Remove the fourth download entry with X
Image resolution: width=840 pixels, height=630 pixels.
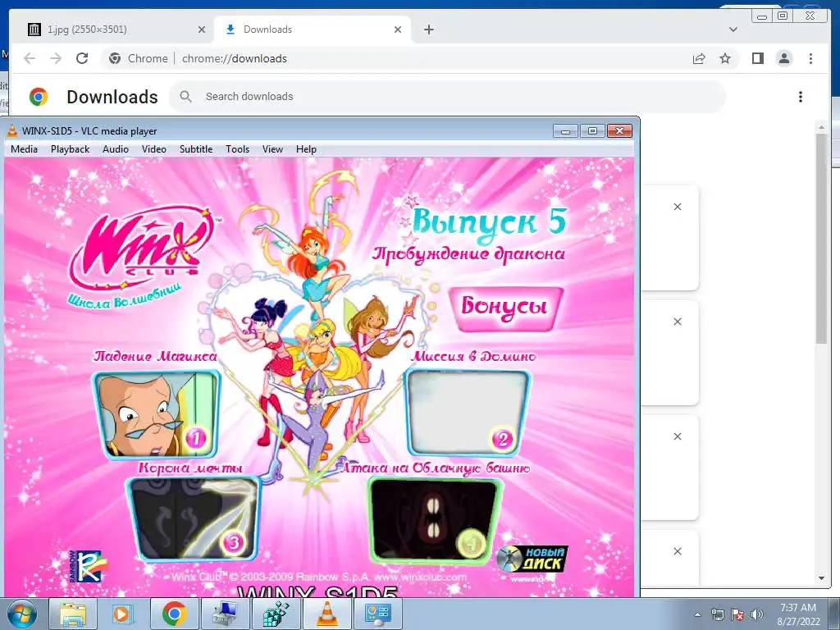[x=677, y=551]
